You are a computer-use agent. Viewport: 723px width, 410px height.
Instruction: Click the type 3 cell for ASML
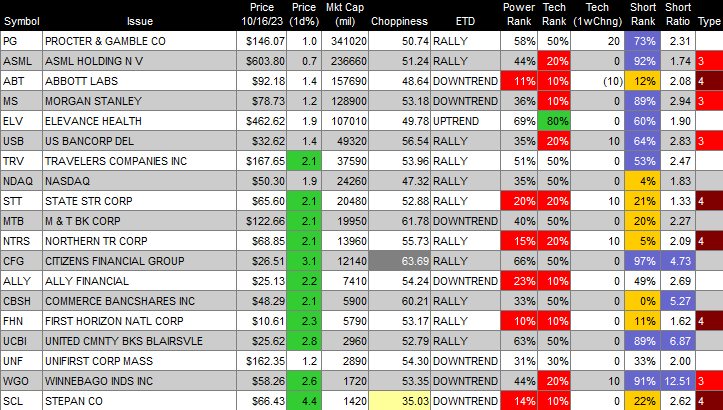(x=709, y=61)
